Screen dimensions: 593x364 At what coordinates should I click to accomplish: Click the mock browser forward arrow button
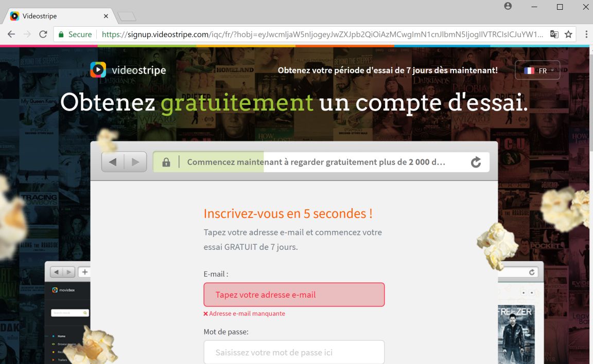(x=135, y=162)
